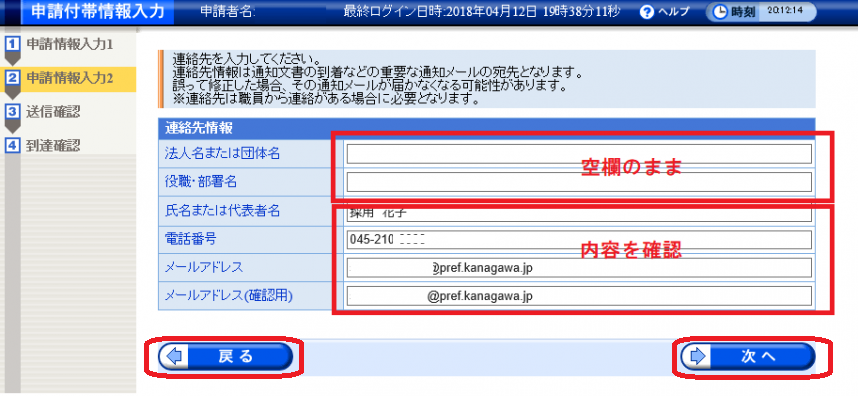
Task: Focus the メールアドレス(確認用) input field
Action: pyautogui.click(x=579, y=296)
